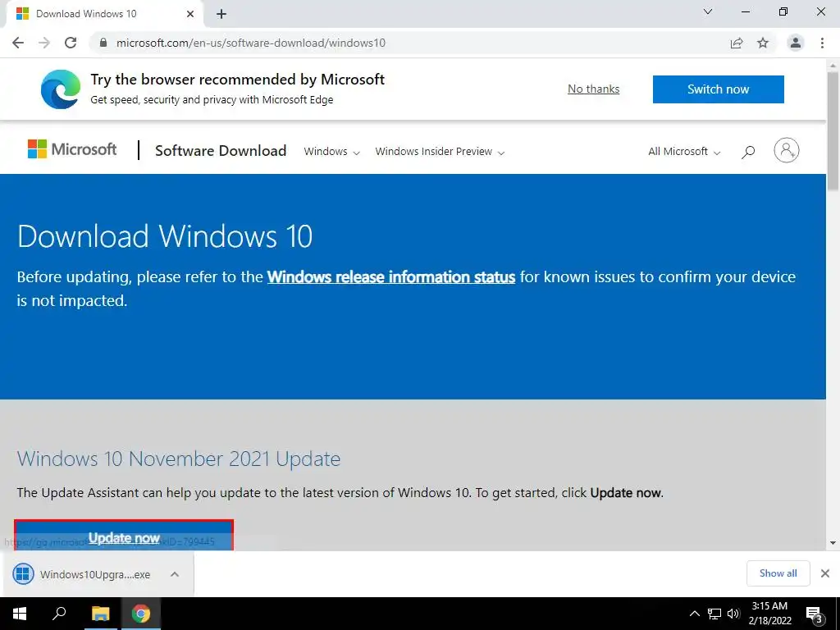Reload the Download Windows 10 page
The image size is (840, 630).
pyautogui.click(x=71, y=43)
